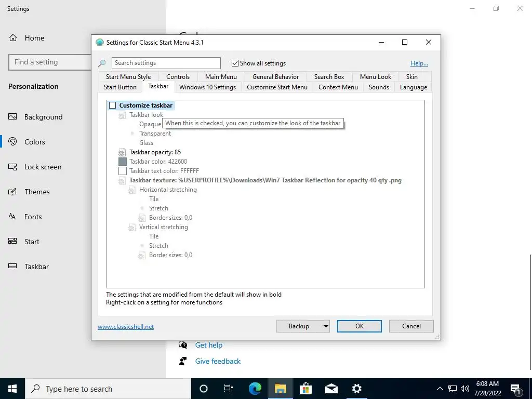This screenshot has width=532, height=399.
Task: Open Cortana circle icon on taskbar
Action: click(x=204, y=389)
